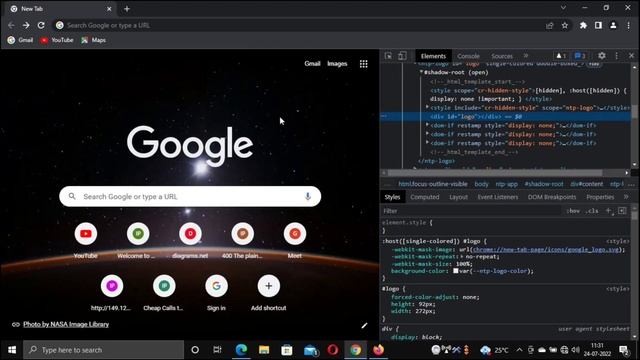640x360 pixels.
Task: Expand the style include cr-hidden-style node
Action: tap(427, 107)
